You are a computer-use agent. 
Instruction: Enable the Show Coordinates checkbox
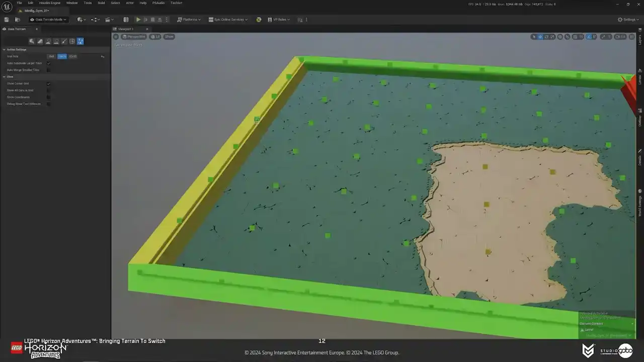tap(48, 97)
